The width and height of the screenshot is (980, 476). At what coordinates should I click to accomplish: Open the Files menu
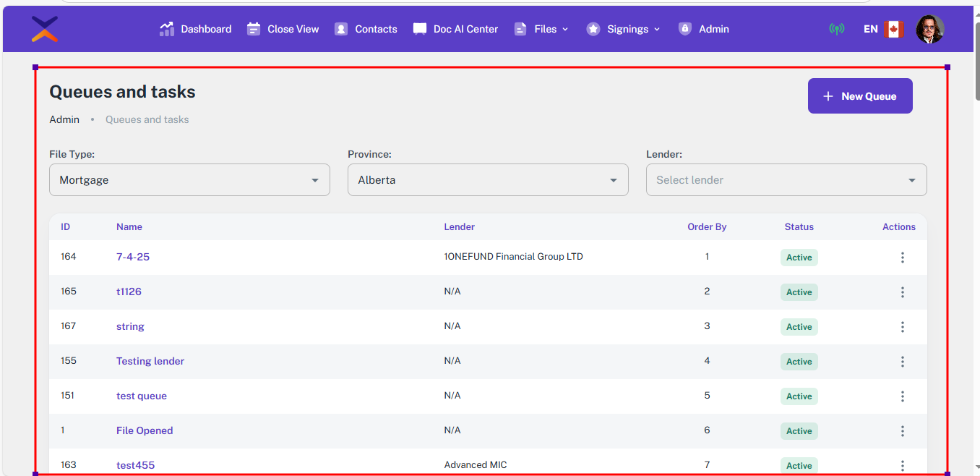tap(541, 29)
